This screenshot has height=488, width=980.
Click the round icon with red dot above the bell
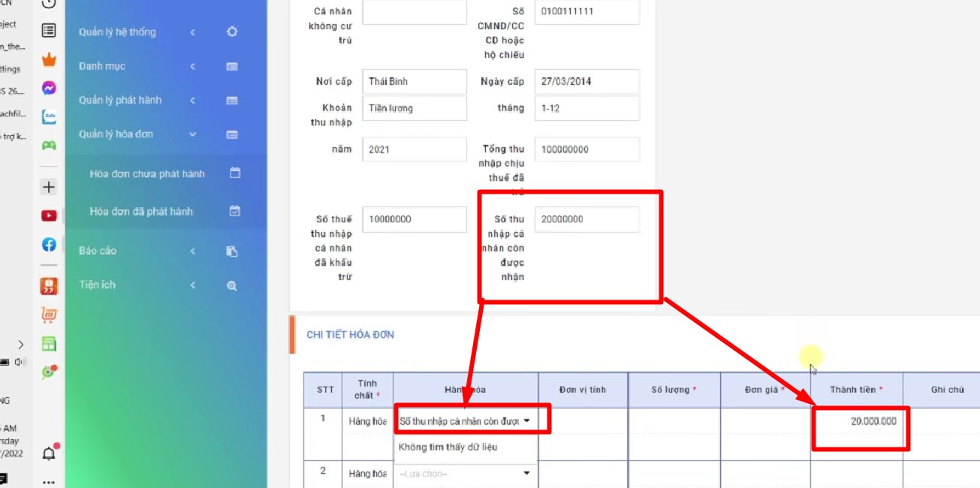[x=49, y=371]
